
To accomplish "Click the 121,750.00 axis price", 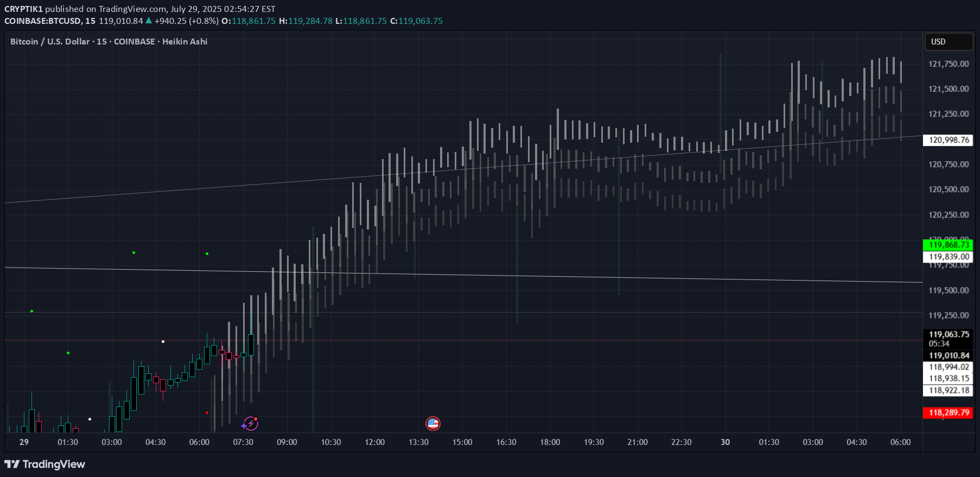I will coord(949,63).
